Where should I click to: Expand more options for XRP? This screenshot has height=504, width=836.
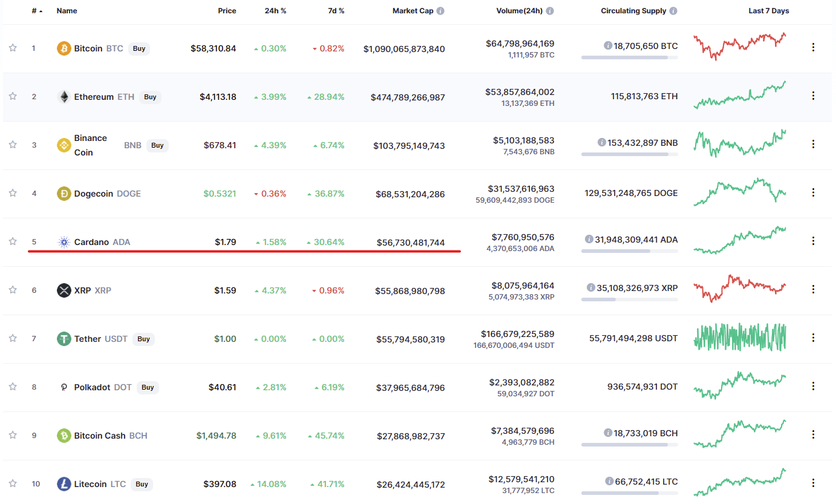(x=814, y=289)
